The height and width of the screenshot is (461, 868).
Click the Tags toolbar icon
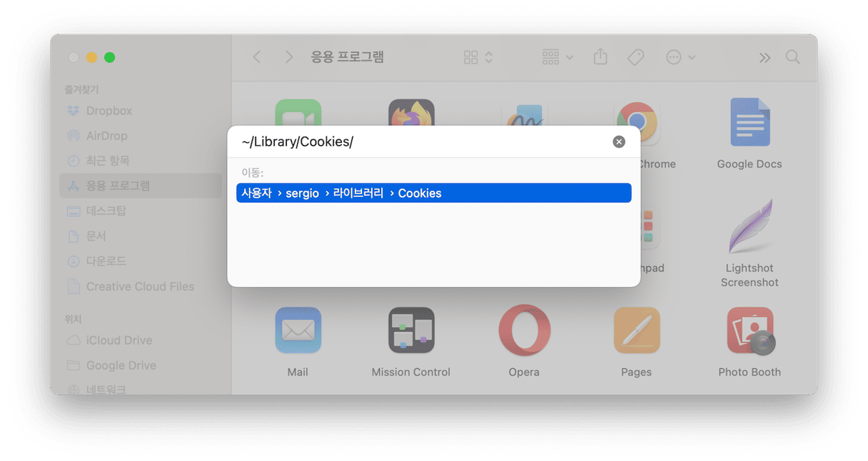tap(635, 57)
